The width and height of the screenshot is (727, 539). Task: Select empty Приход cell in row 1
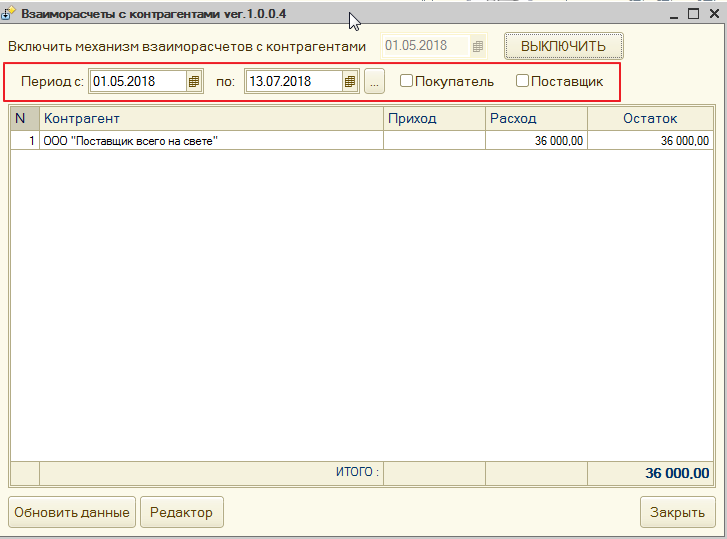tap(434, 140)
